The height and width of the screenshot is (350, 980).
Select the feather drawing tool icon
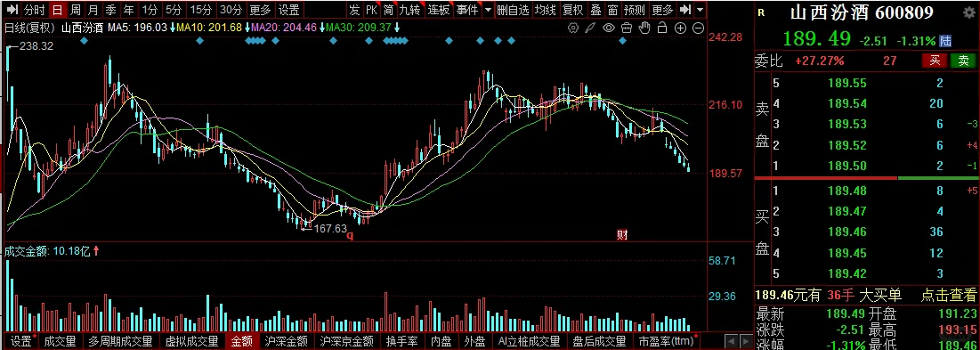coord(591,28)
